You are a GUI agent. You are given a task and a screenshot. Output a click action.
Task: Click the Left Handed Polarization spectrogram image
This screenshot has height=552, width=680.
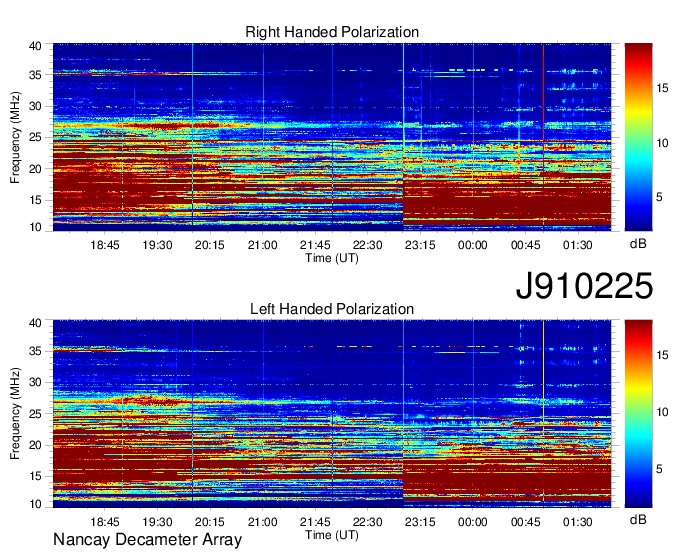[x=332, y=414]
